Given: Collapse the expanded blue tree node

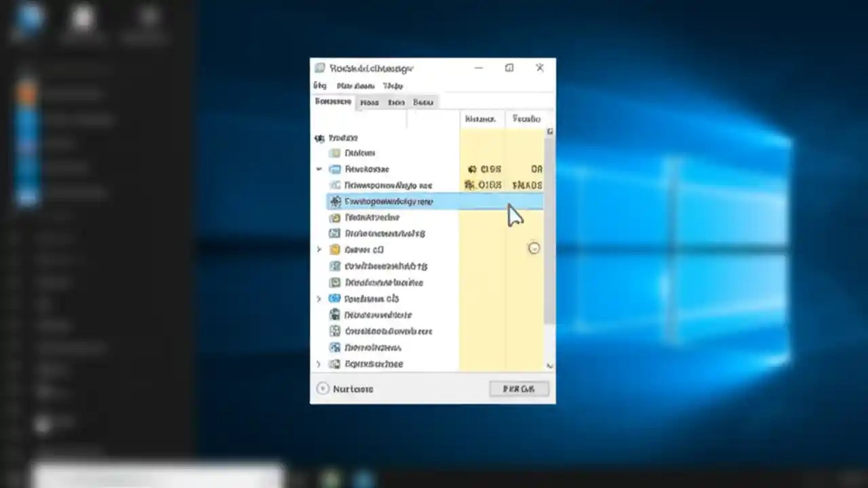Looking at the screenshot, I should (319, 169).
